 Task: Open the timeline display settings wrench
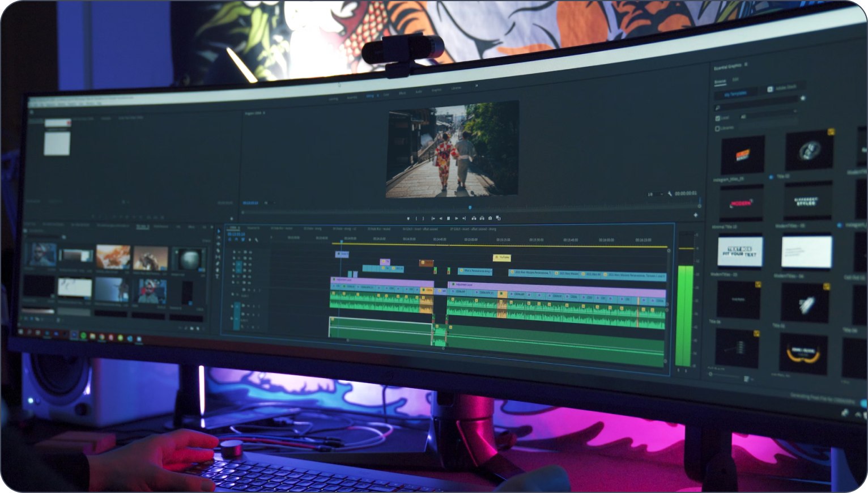[256, 240]
